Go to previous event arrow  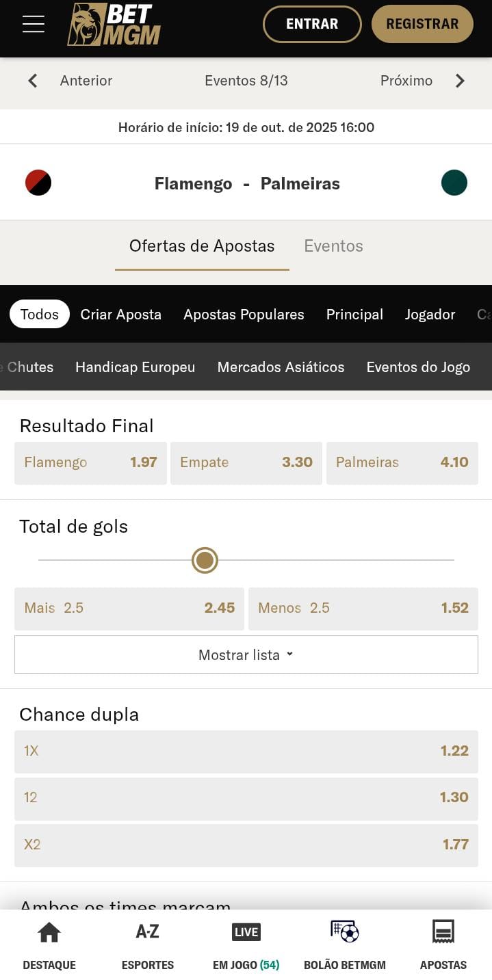(32, 81)
